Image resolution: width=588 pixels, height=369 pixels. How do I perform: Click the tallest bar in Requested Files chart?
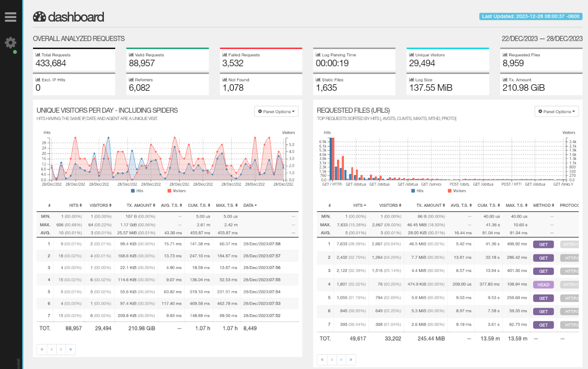[331, 159]
